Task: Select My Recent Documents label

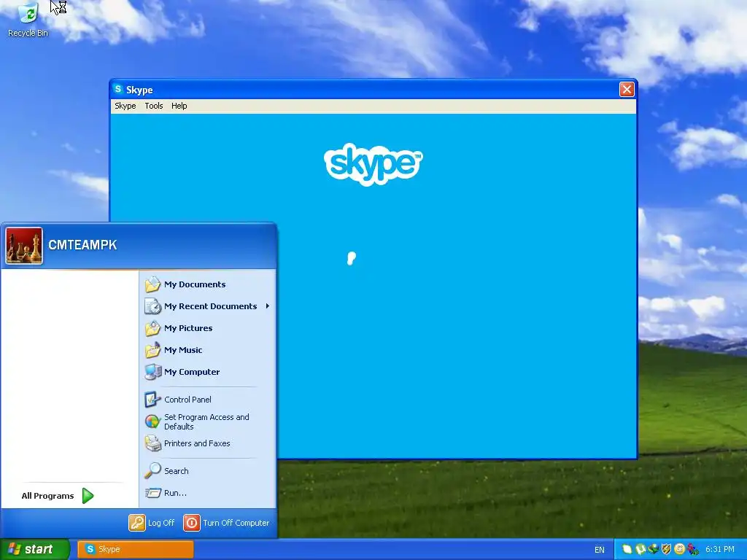Action: (x=211, y=306)
